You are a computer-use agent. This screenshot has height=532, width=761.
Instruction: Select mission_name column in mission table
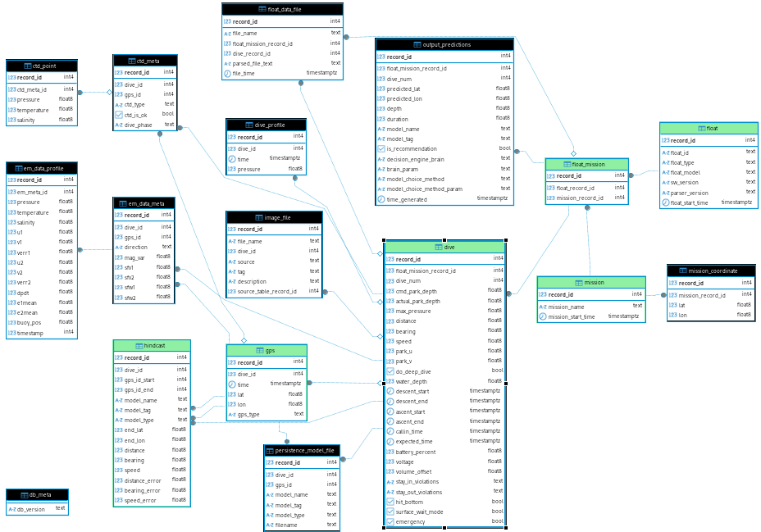[x=590, y=307]
